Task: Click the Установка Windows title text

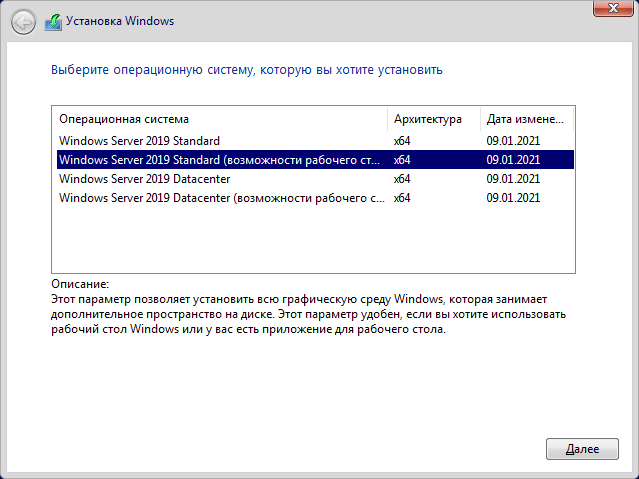Action: 120,21
